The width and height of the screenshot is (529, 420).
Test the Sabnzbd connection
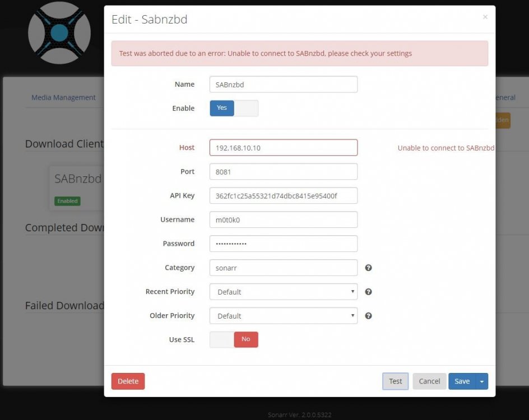click(x=395, y=381)
